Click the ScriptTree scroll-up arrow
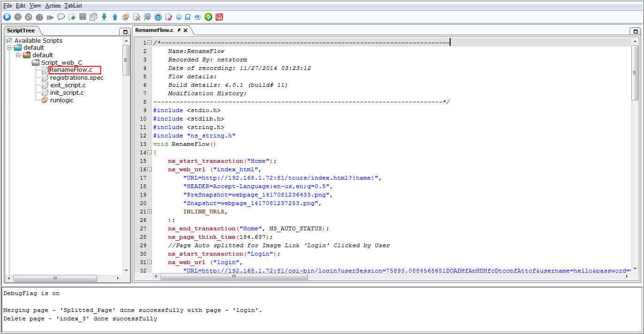The image size is (644, 334). pyautogui.click(x=126, y=40)
